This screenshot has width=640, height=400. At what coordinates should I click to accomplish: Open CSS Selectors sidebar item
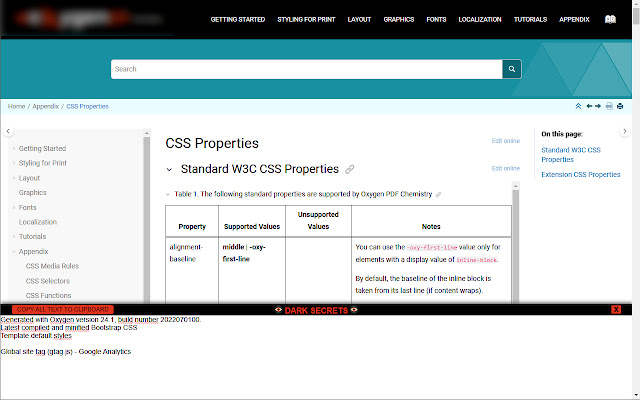coord(48,281)
